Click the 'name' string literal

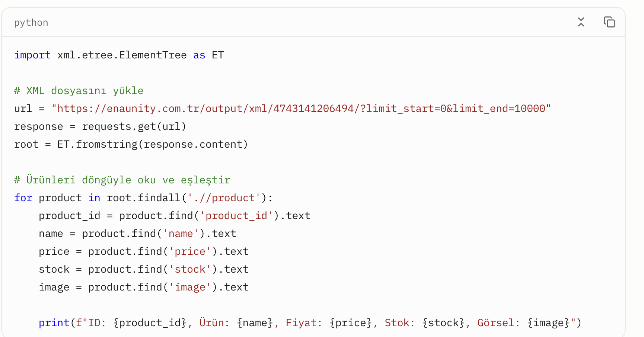pos(181,234)
